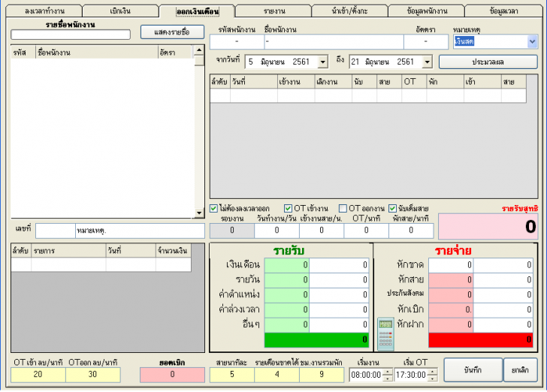Toggle the ไม่ต้องลงเวลาออก checkbox
Image resolution: width=547 pixels, height=392 pixels.
click(213, 209)
